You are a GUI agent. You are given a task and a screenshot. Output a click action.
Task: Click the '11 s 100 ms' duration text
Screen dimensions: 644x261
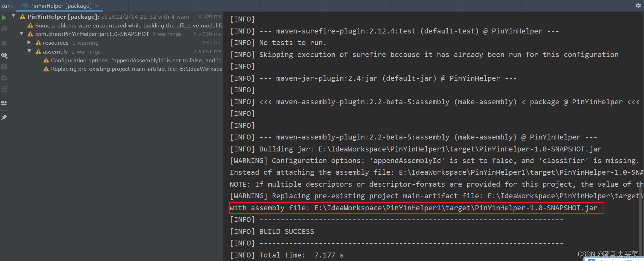[206, 16]
